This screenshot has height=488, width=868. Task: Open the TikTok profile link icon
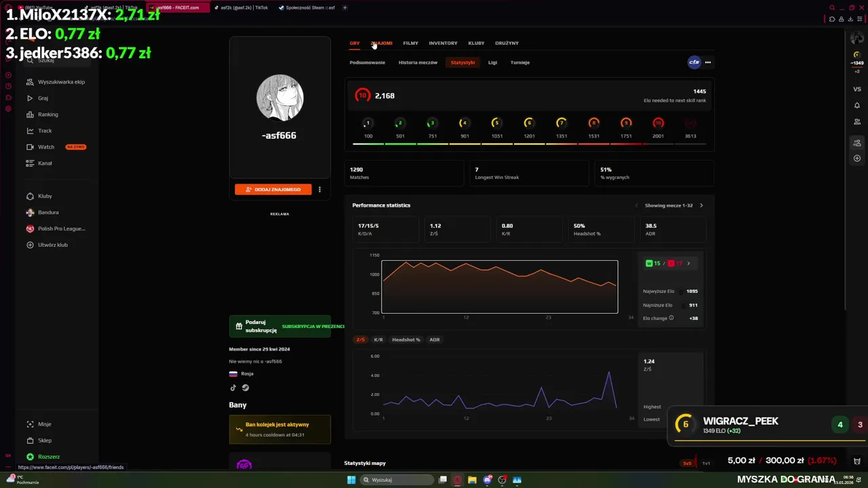233,388
